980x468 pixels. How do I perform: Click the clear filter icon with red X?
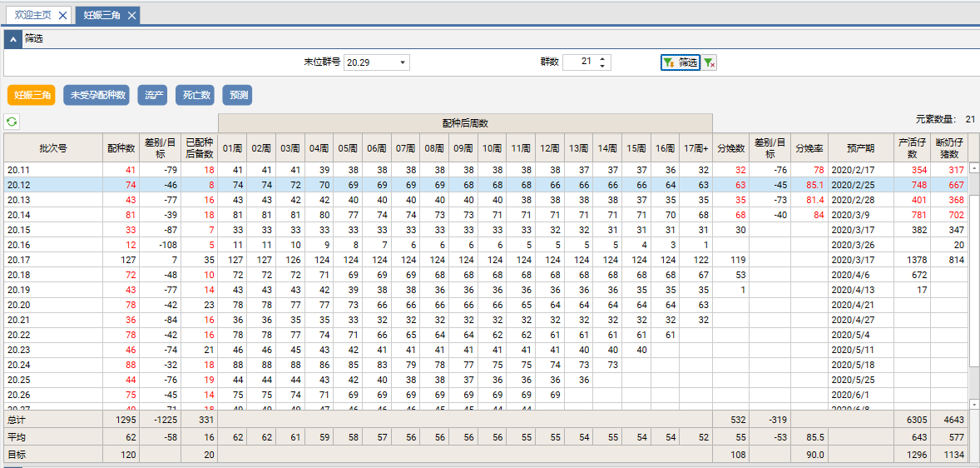coord(709,62)
